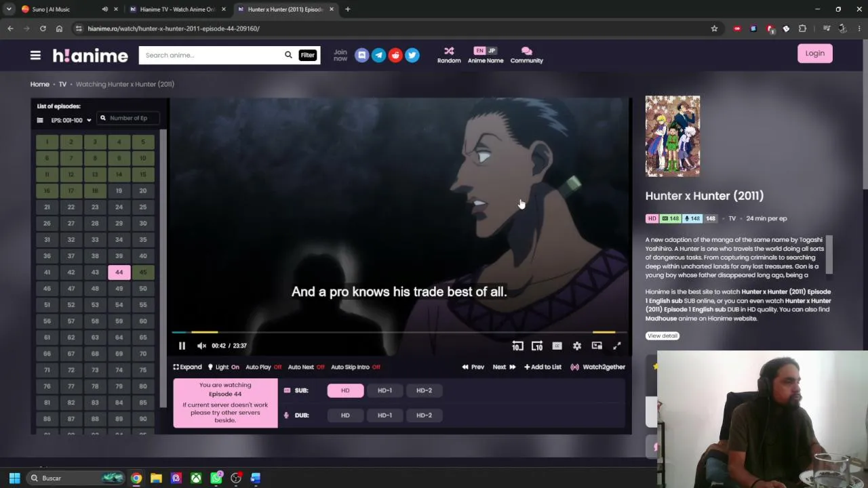Select episode 45 in the list
This screenshot has height=488, width=868.
point(143,272)
